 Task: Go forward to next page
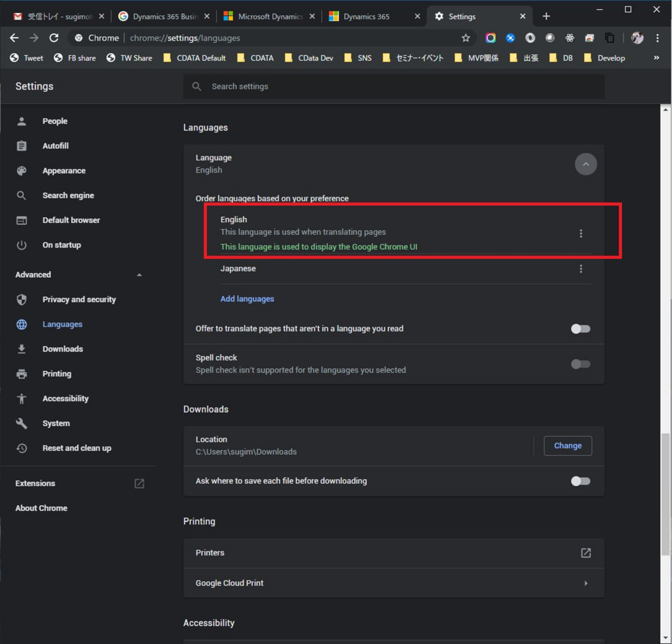34,38
